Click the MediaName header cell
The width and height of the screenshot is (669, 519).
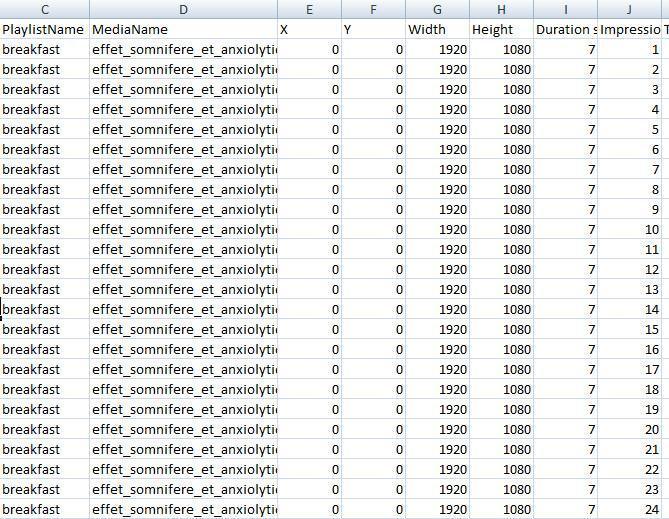[x=183, y=29]
